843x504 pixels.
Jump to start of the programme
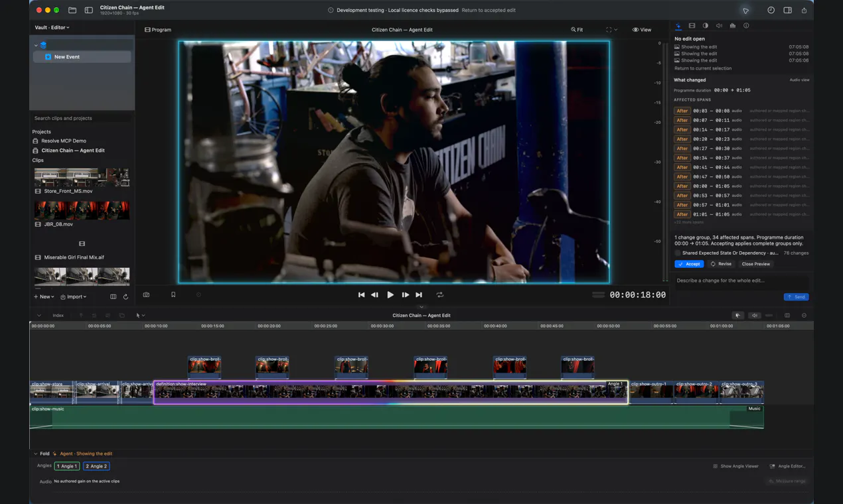click(361, 295)
